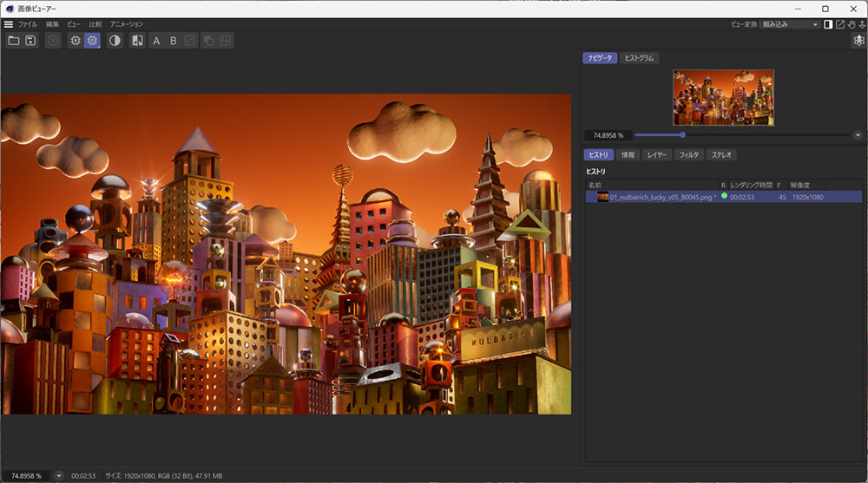Switch to the レイヤー tab

656,155
